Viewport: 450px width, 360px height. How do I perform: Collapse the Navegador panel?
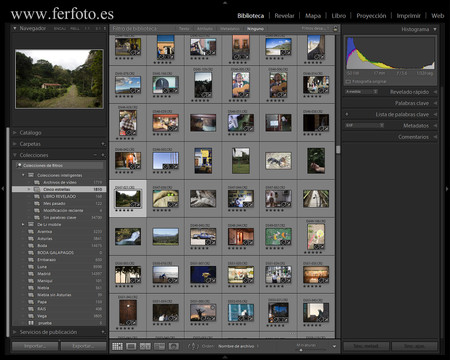pos(15,28)
